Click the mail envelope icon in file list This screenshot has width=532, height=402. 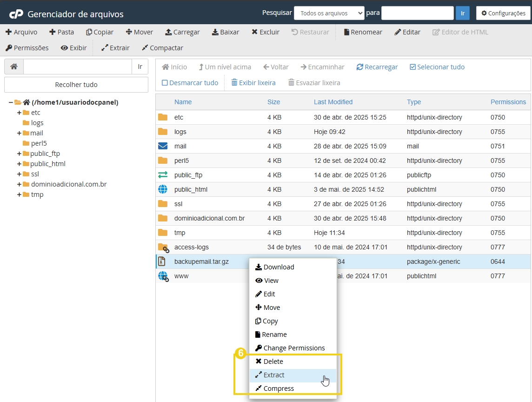[163, 146]
